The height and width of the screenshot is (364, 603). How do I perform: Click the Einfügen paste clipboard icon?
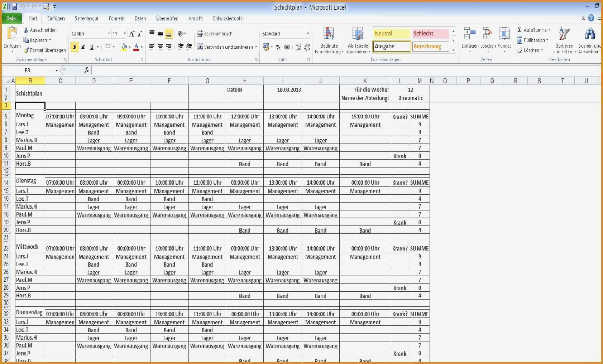click(12, 34)
